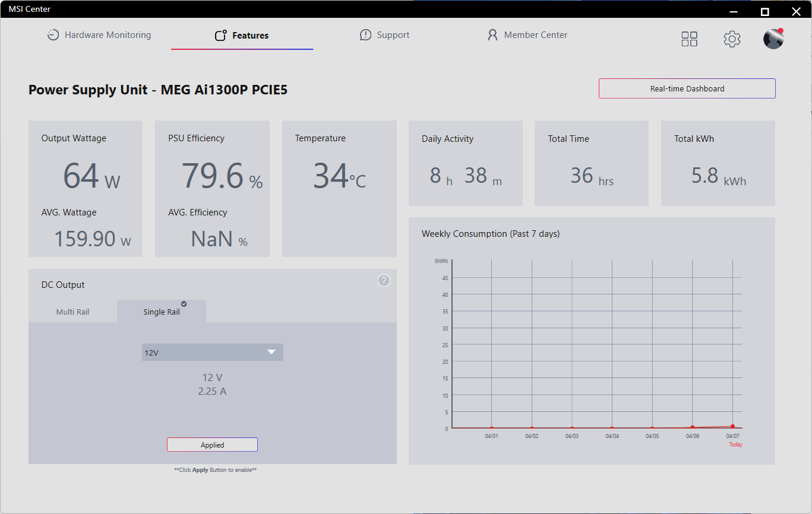812x514 pixels.
Task: Click the 64 W output wattage value
Action: [x=91, y=176]
